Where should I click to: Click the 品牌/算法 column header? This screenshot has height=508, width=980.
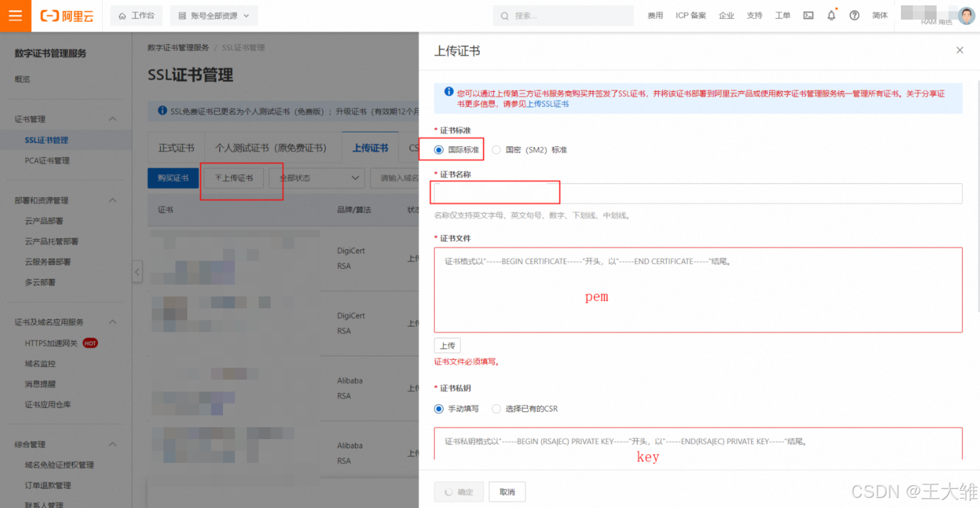(354, 210)
